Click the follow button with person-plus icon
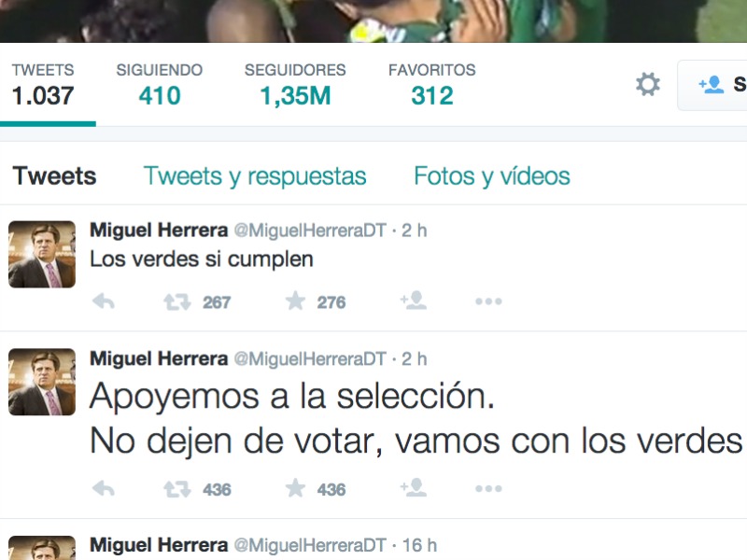 coord(712,85)
